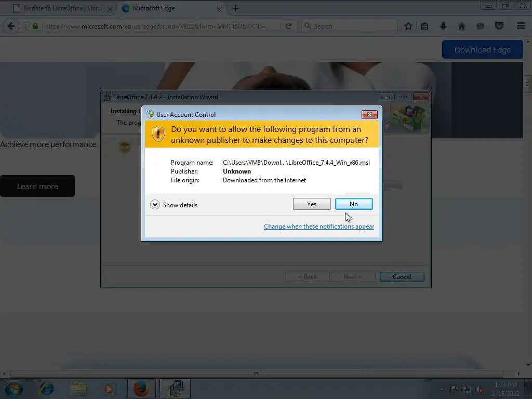Screen dimensions: 532x399
Task: Open the Firefox hamburger menu
Action: click(x=521, y=26)
